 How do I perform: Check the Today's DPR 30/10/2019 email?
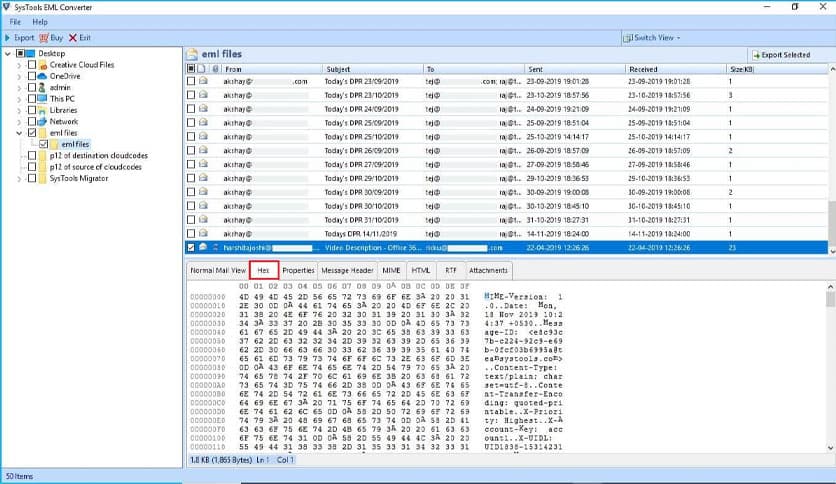(191, 206)
